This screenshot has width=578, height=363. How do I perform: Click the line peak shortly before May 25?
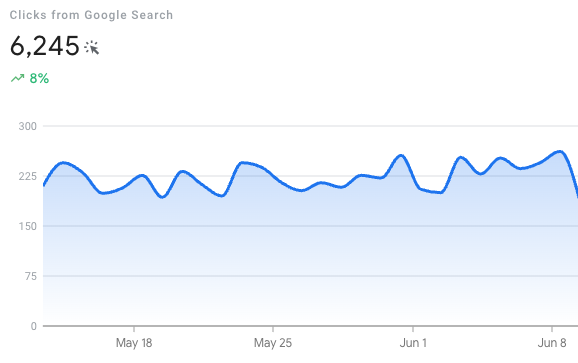coord(242,163)
